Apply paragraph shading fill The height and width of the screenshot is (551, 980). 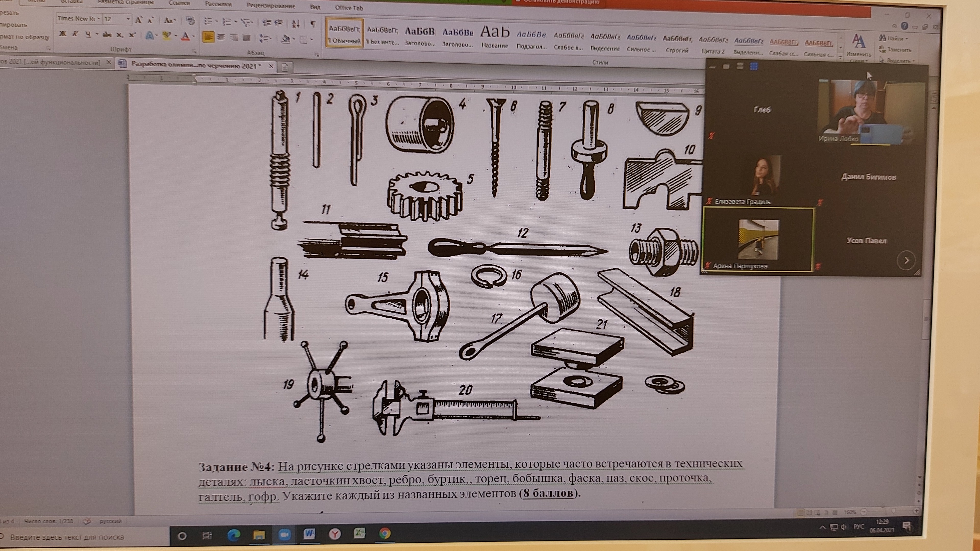coord(286,39)
